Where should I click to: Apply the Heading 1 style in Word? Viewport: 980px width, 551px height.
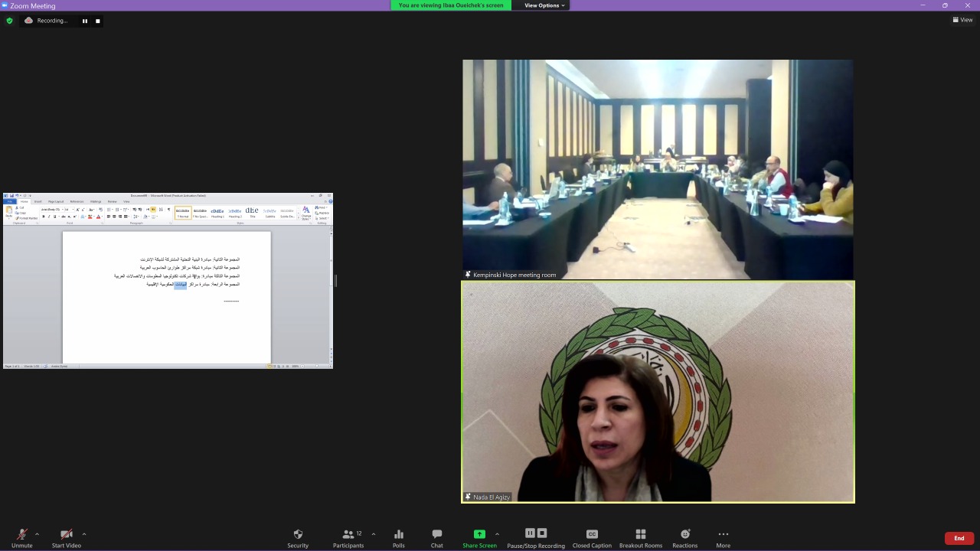(x=217, y=213)
